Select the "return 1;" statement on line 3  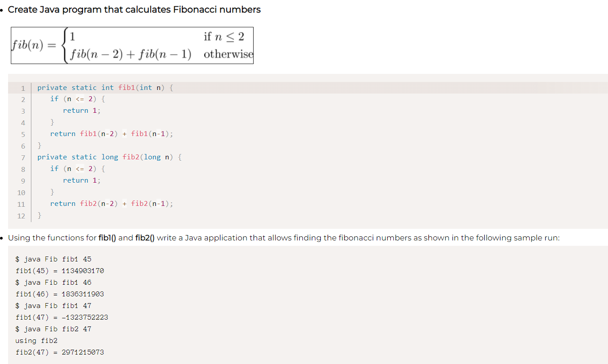[x=82, y=110]
